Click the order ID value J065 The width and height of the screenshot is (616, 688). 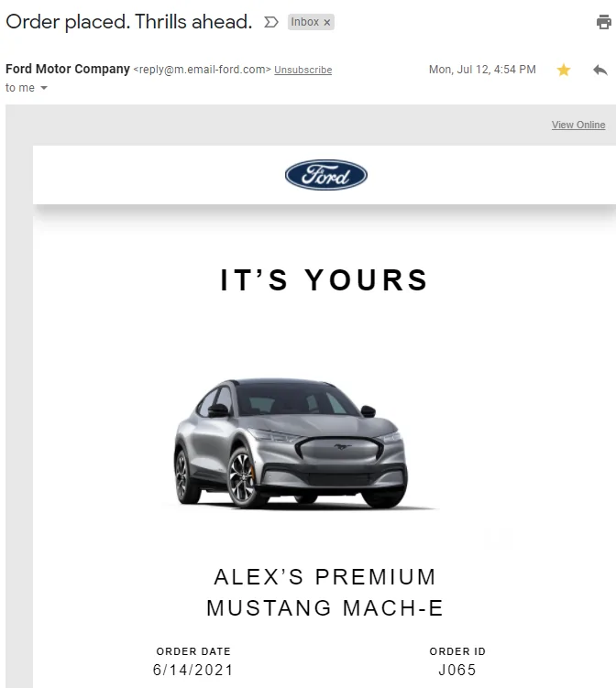457,670
